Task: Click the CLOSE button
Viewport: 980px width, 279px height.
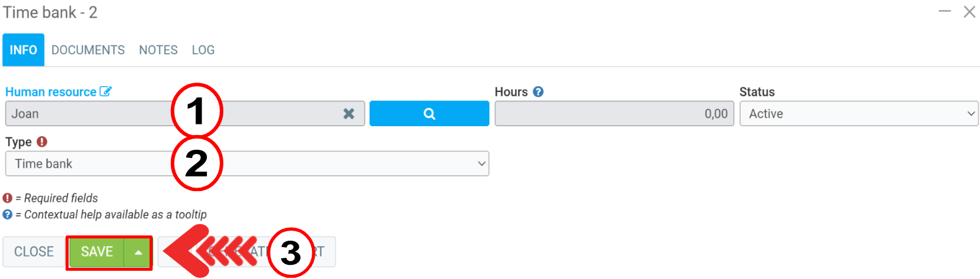Action: [x=34, y=252]
